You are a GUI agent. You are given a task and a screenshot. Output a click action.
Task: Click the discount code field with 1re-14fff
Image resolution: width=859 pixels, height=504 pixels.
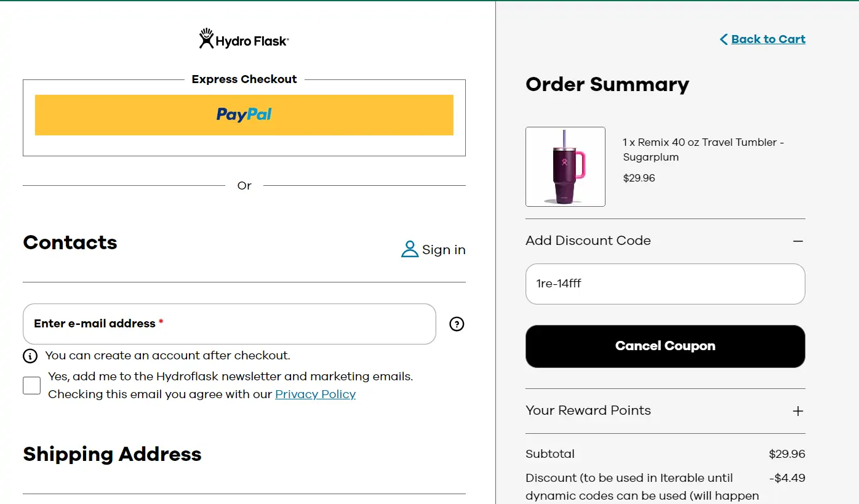[665, 284]
